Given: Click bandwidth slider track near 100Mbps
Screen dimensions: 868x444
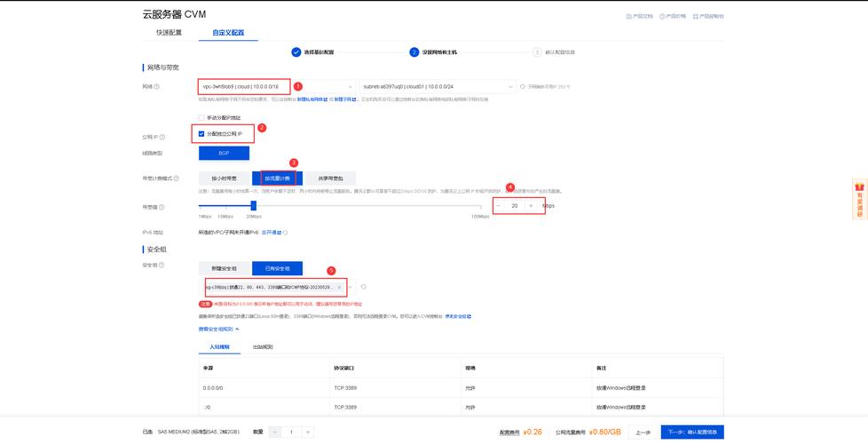Looking at the screenshot, I should point(479,206).
